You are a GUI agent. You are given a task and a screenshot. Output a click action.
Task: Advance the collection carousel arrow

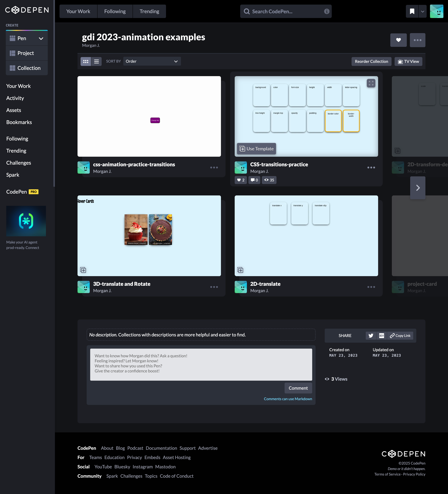click(418, 188)
